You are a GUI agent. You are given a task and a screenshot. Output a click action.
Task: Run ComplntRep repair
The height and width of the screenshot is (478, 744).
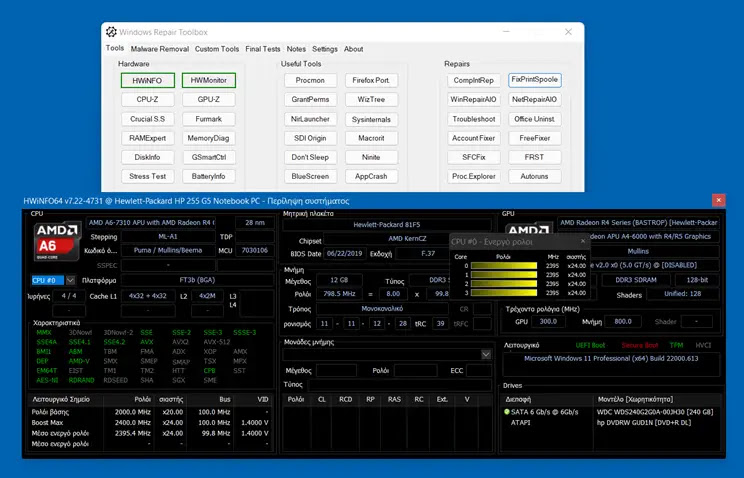tap(474, 80)
